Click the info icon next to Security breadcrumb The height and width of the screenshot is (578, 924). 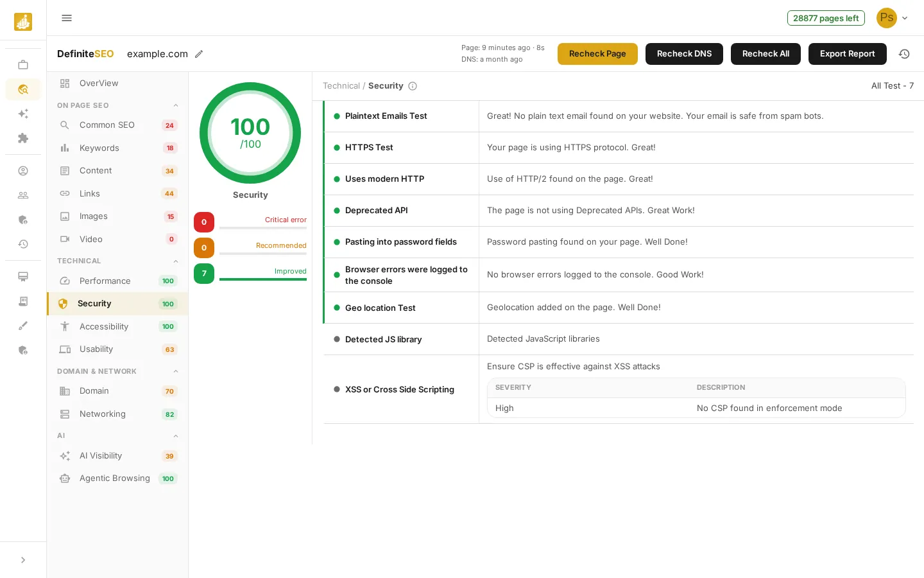pos(413,86)
